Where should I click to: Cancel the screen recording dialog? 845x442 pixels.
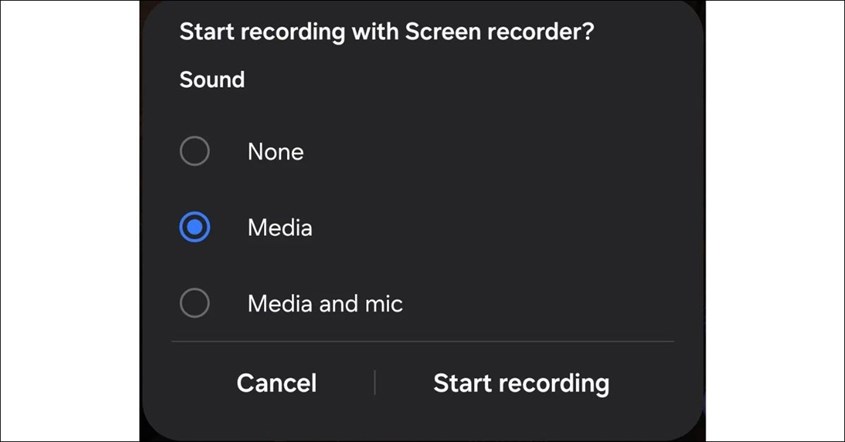point(276,383)
